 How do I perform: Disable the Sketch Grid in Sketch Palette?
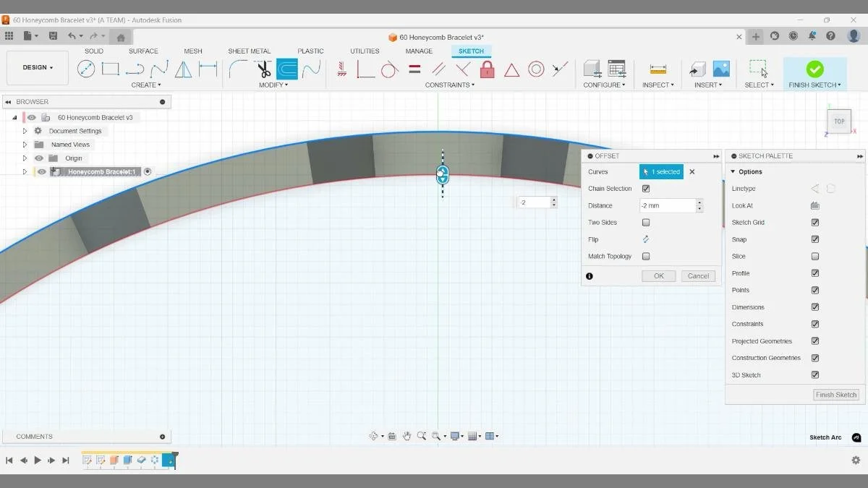[815, 222]
